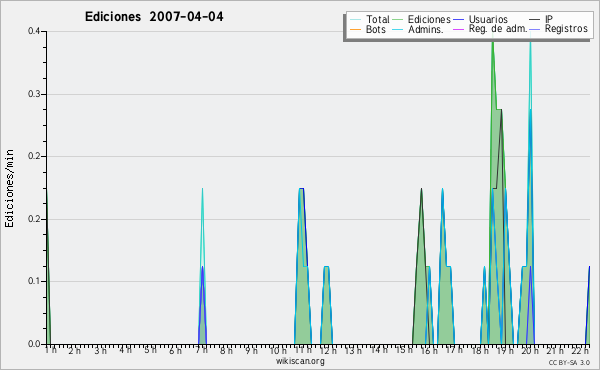600x370 pixels.
Task: Click the chart title Ediciones 2007-04-04
Action: pyautogui.click(x=154, y=17)
